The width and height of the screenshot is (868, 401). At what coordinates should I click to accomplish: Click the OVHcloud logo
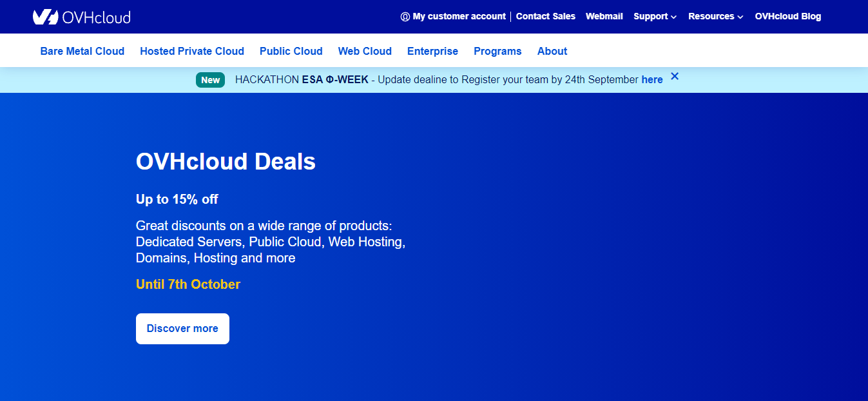[82, 17]
